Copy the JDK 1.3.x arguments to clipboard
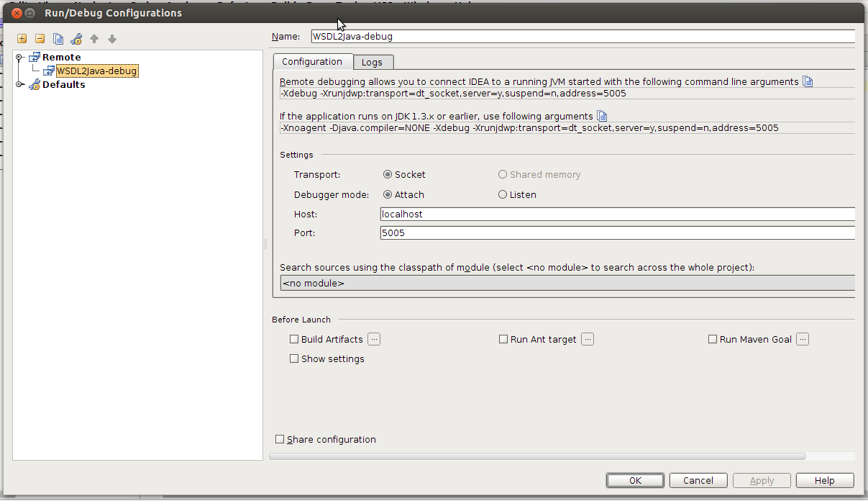The height and width of the screenshot is (501, 868). (x=601, y=115)
